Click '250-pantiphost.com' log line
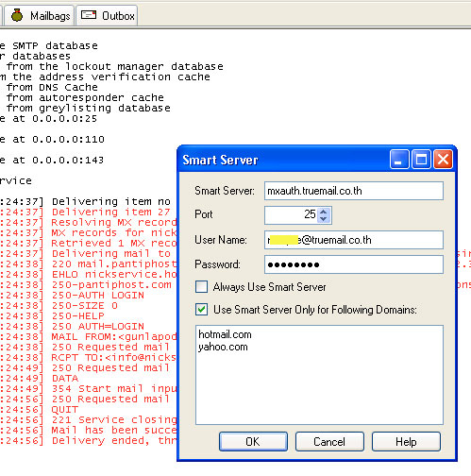 coord(111,285)
